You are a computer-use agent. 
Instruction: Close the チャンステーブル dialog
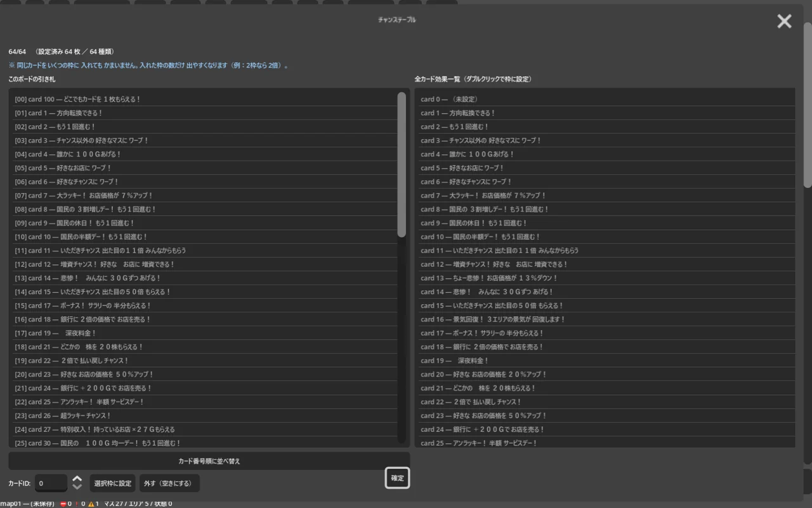(x=784, y=21)
